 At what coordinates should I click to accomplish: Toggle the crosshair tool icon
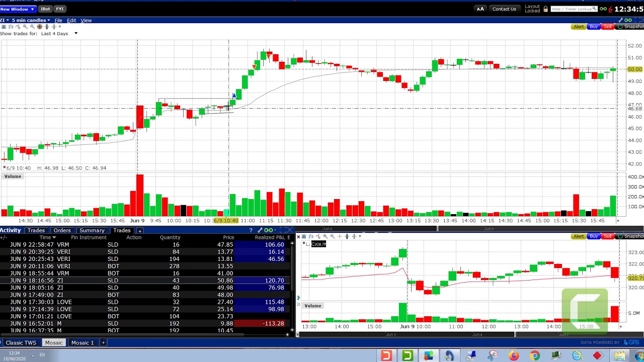pos(40,27)
